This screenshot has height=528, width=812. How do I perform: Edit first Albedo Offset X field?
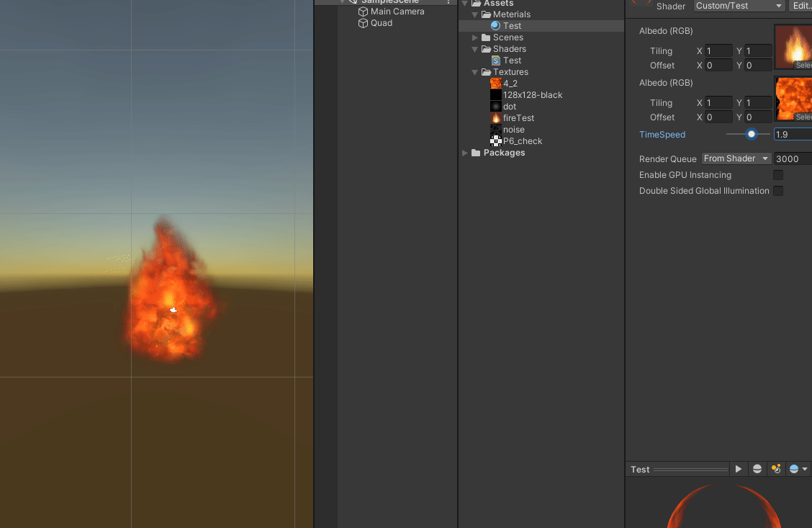coord(719,66)
